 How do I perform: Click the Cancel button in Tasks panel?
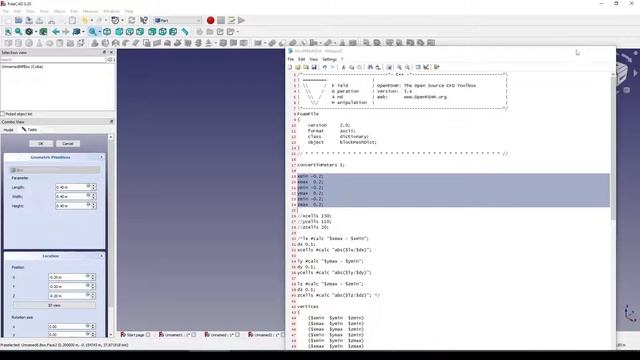pos(68,144)
